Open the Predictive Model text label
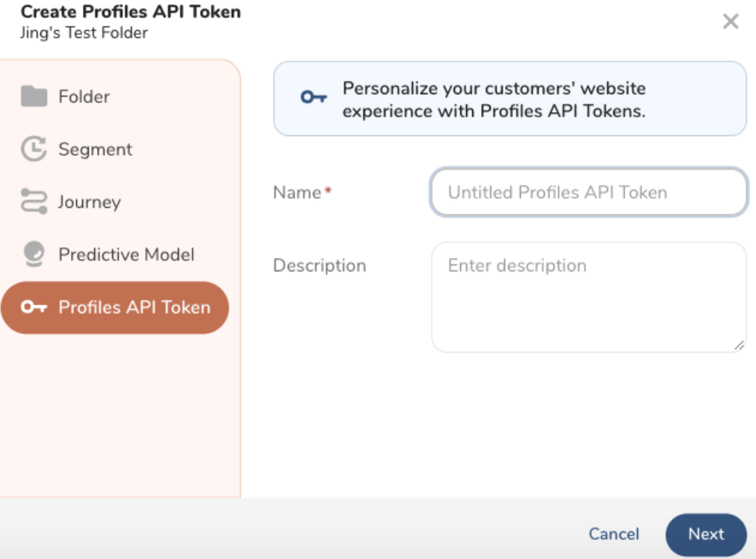756x559 pixels. click(126, 255)
